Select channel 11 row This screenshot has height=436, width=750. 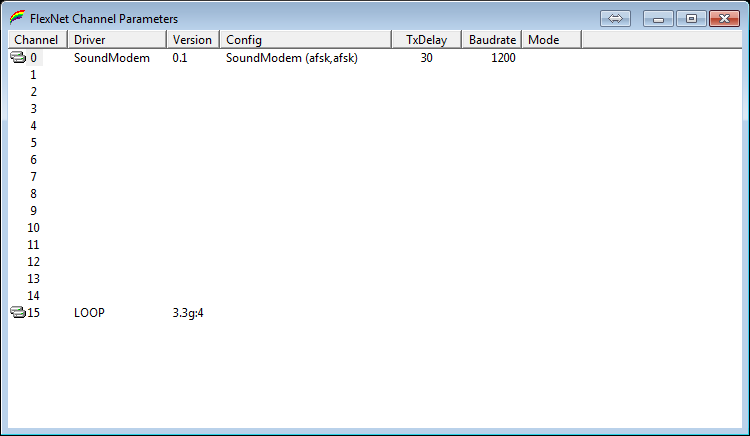click(x=33, y=245)
